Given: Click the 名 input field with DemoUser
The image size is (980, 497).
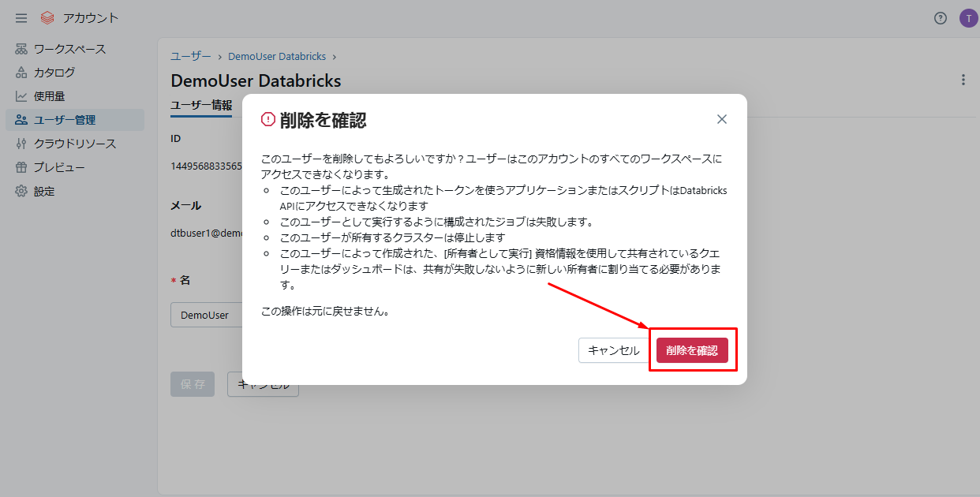Looking at the screenshot, I should 207,315.
